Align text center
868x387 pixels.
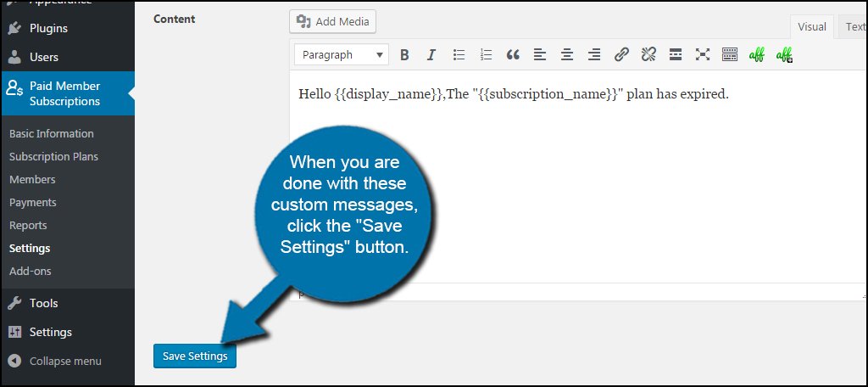coord(567,55)
